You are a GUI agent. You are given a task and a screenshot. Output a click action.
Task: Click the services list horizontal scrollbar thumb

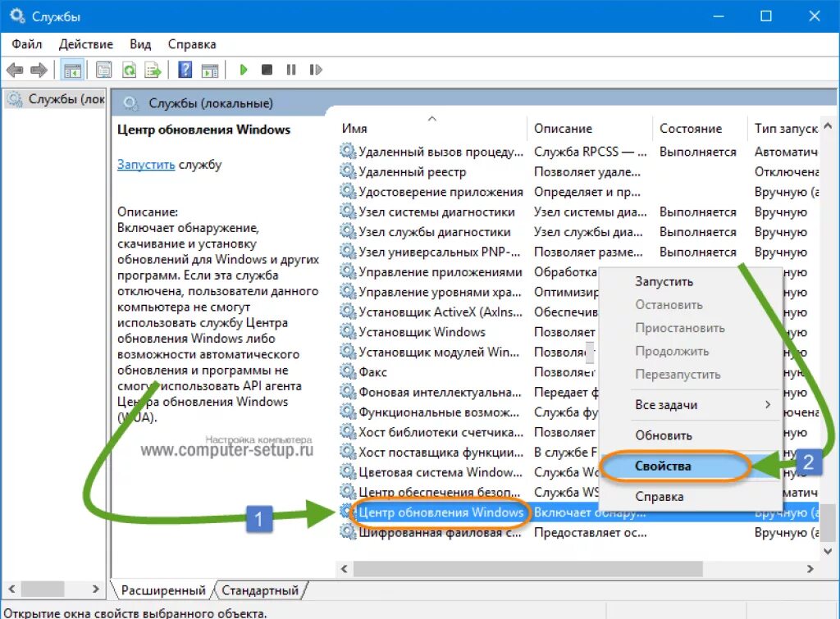527,569
